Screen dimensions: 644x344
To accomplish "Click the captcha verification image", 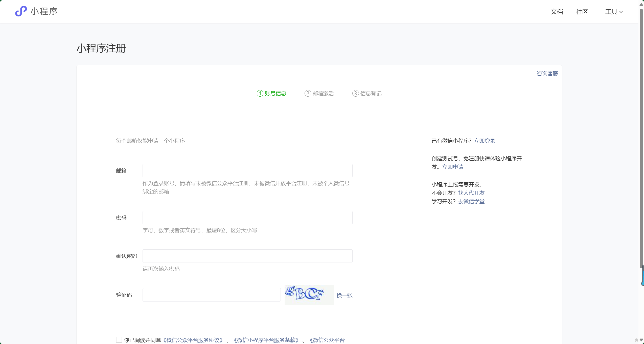I will tap(309, 295).
